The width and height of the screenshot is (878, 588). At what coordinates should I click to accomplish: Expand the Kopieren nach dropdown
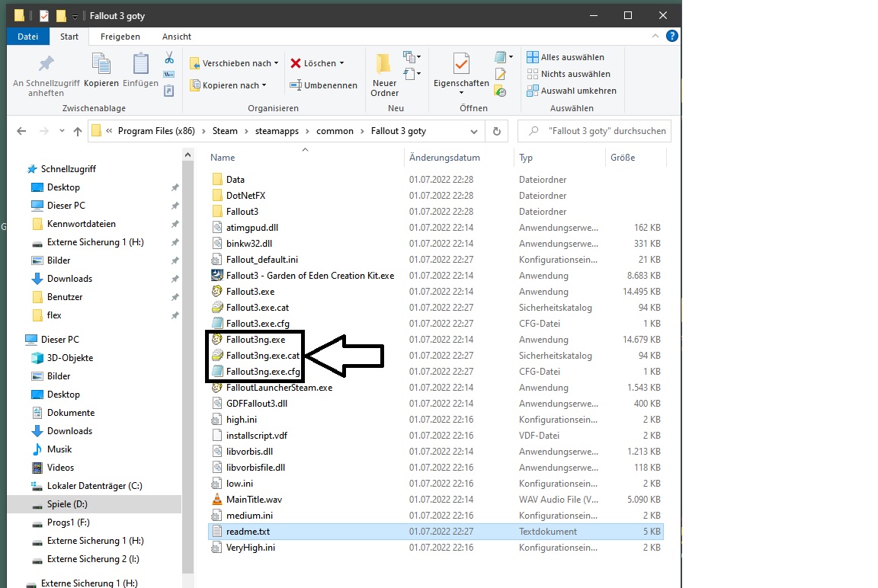coord(264,85)
